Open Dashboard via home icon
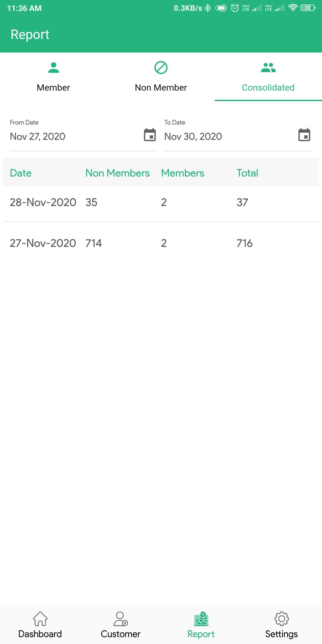The image size is (322, 644). click(40, 619)
